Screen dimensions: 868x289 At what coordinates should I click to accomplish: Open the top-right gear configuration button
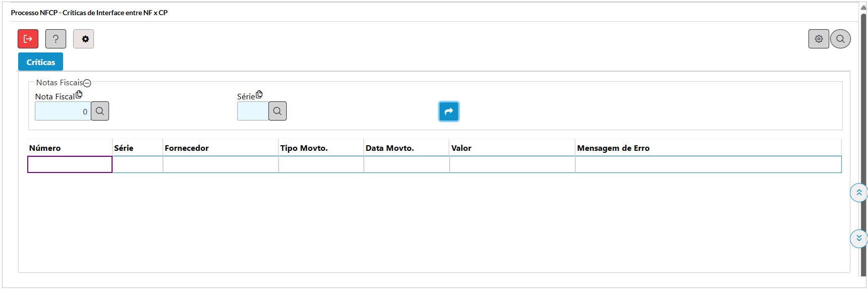(x=819, y=39)
